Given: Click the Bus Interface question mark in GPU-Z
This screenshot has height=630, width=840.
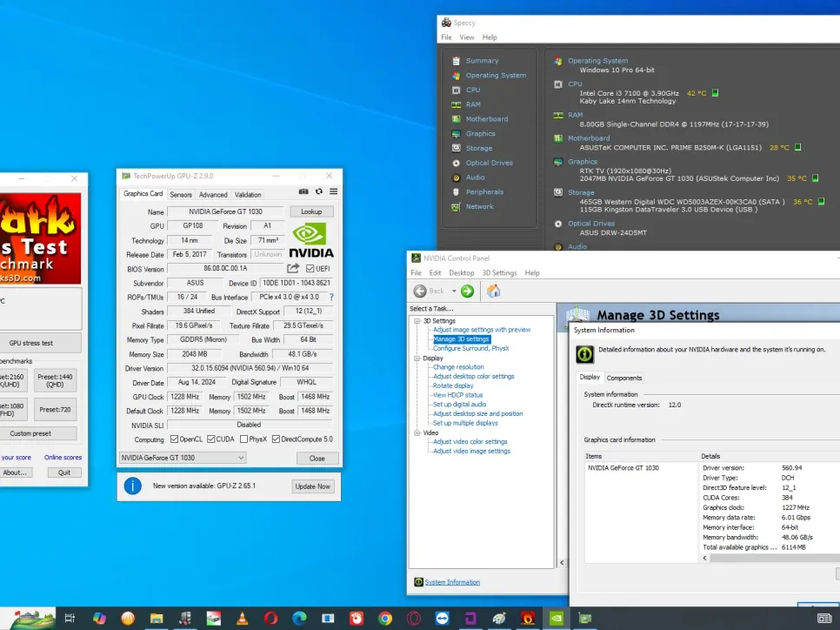Looking at the screenshot, I should [x=331, y=297].
